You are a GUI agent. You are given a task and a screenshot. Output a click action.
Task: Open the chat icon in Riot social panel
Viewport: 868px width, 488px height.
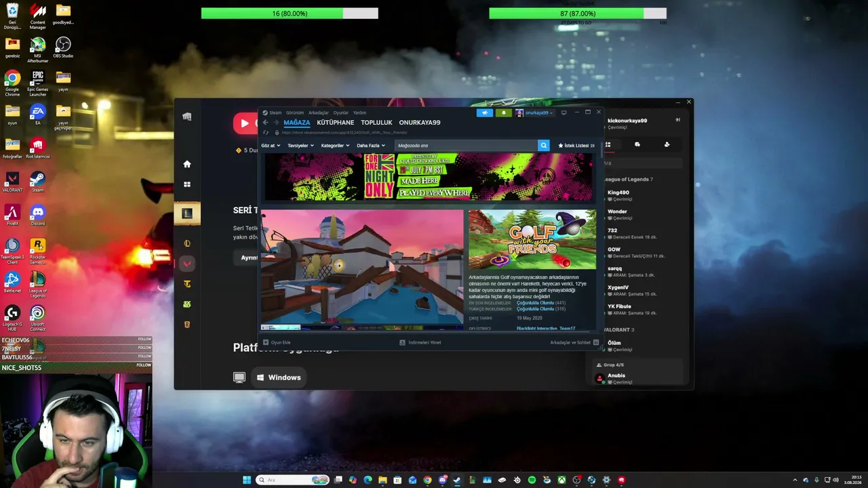pos(637,144)
